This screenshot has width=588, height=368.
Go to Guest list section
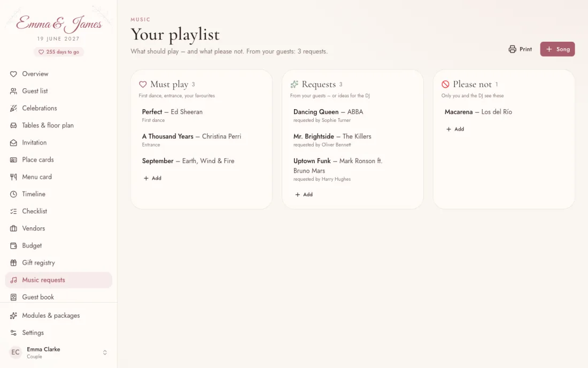[58, 91]
